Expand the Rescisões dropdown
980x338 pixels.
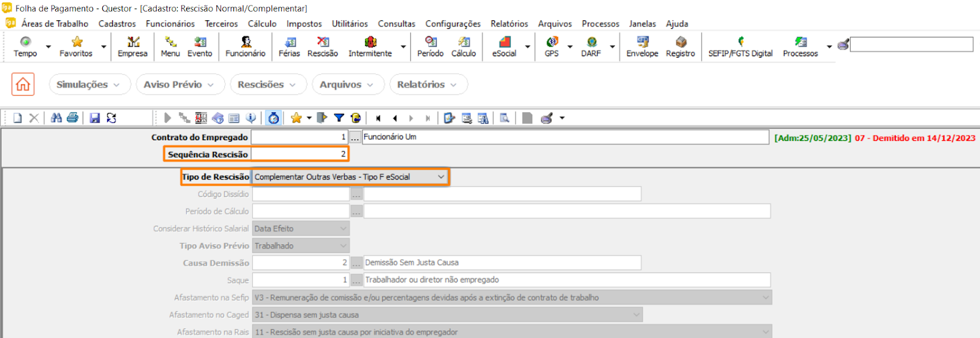[268, 85]
